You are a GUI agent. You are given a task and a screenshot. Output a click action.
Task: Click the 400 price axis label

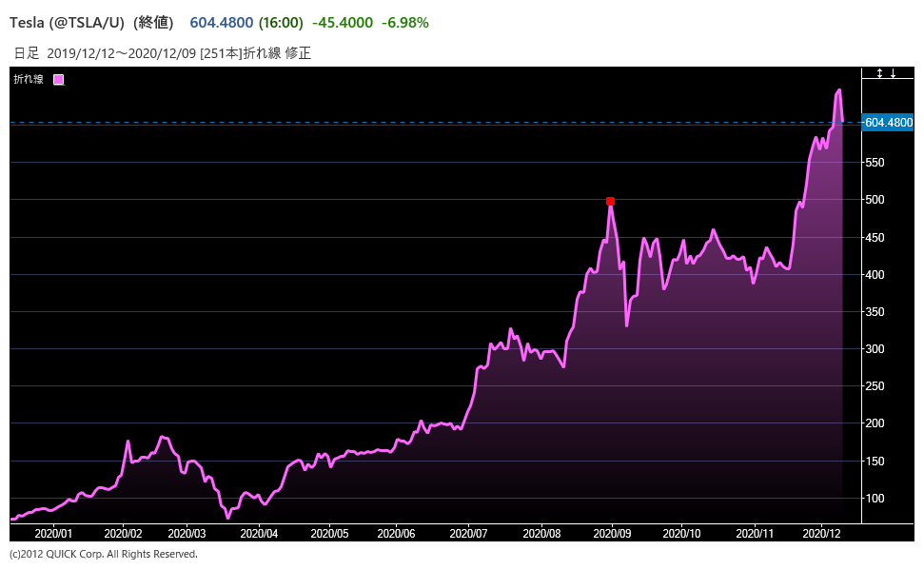(x=875, y=275)
